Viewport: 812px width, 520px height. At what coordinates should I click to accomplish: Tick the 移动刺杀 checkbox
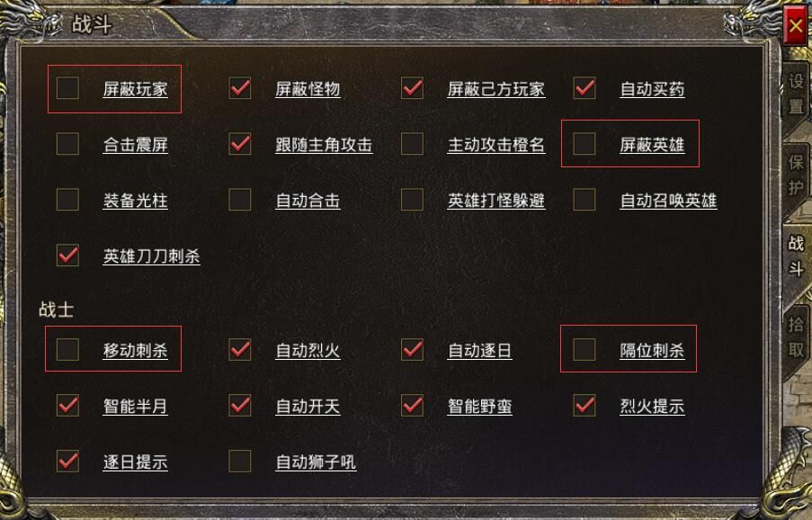click(67, 349)
